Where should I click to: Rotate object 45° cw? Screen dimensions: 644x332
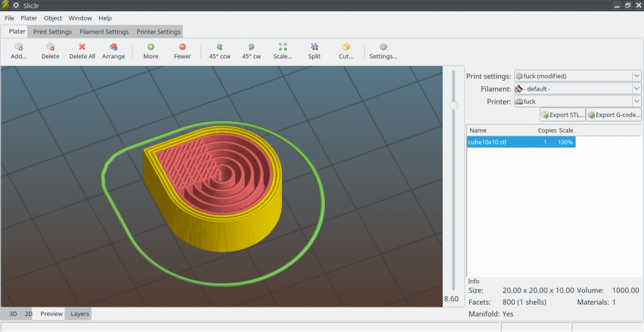251,51
